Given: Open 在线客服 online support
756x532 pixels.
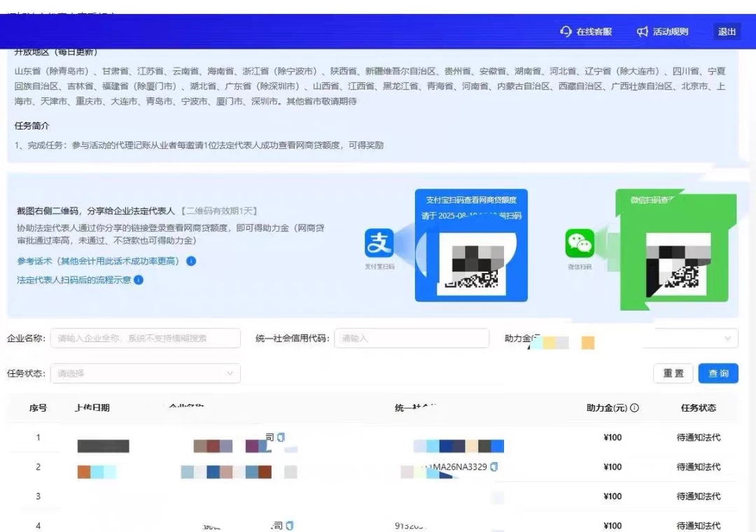Looking at the screenshot, I should (586, 31).
